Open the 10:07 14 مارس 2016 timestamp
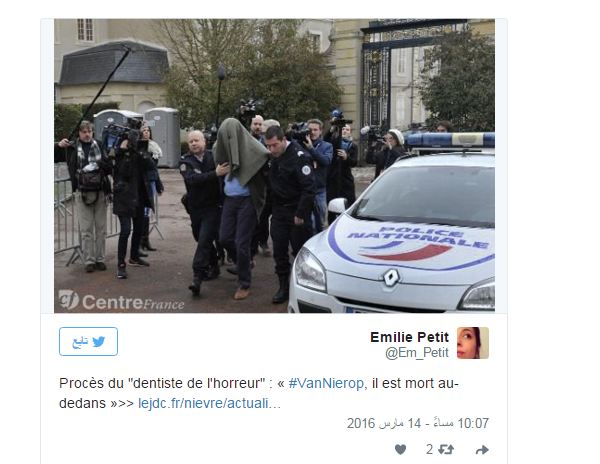The width and height of the screenshot is (600, 464). [418, 423]
